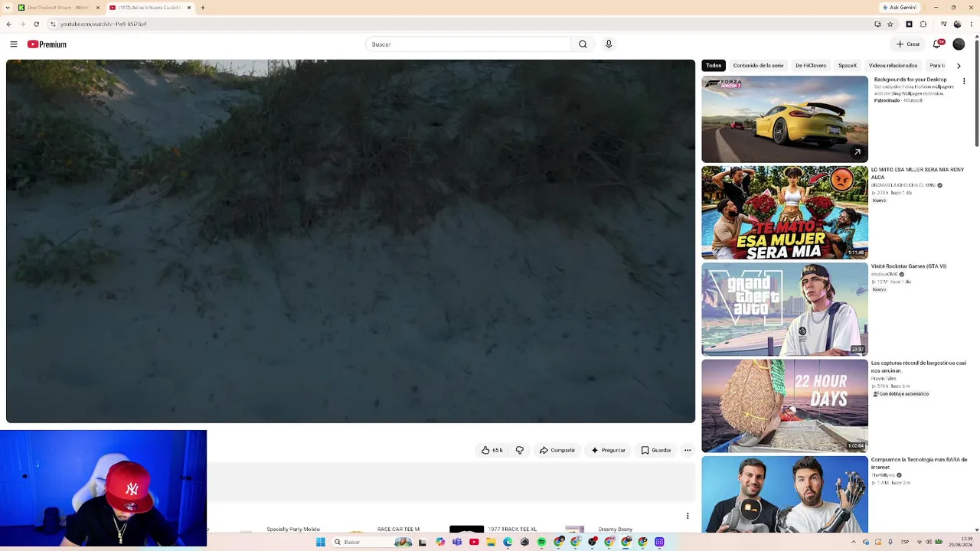Go to YouTube Premium home logo
This screenshot has width=980, height=551.
click(x=47, y=44)
